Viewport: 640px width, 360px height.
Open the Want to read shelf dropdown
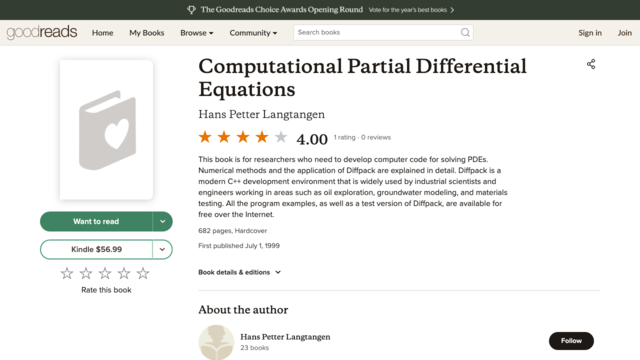pos(162,221)
